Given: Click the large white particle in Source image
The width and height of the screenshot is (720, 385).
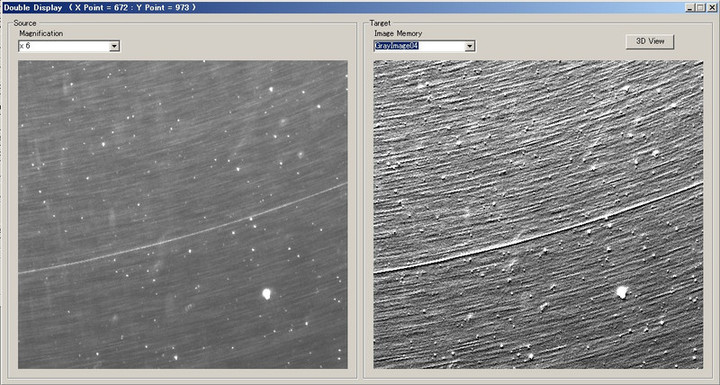Looking at the screenshot, I should coord(266,294).
